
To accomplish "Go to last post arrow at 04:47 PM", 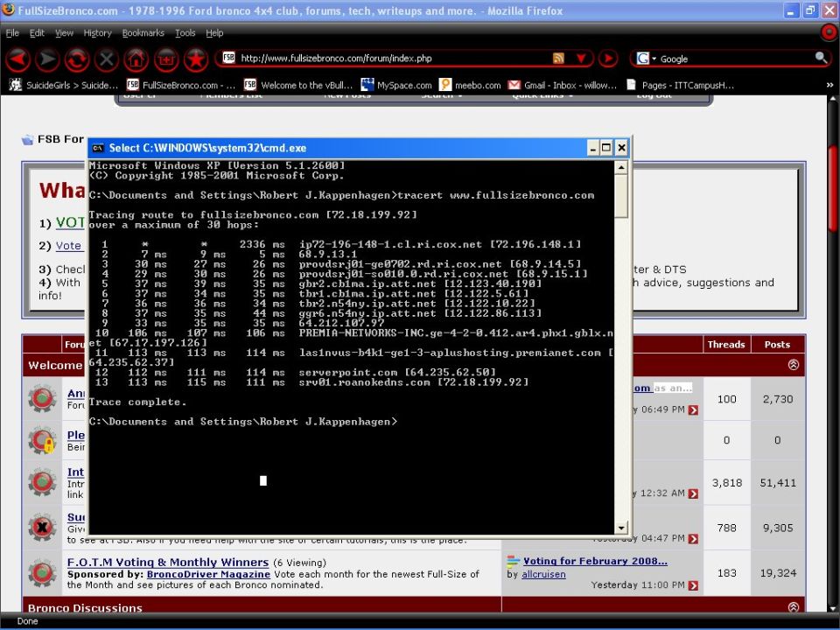I will (693, 538).
